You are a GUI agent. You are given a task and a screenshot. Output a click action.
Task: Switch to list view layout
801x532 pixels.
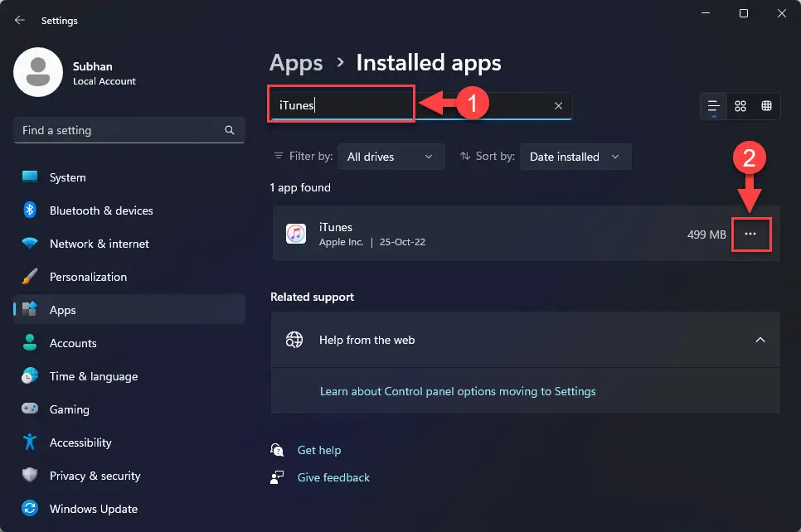coord(713,106)
